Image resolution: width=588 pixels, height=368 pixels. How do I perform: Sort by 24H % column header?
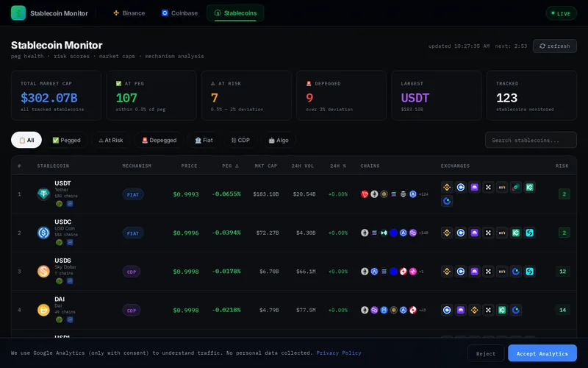[x=338, y=166]
